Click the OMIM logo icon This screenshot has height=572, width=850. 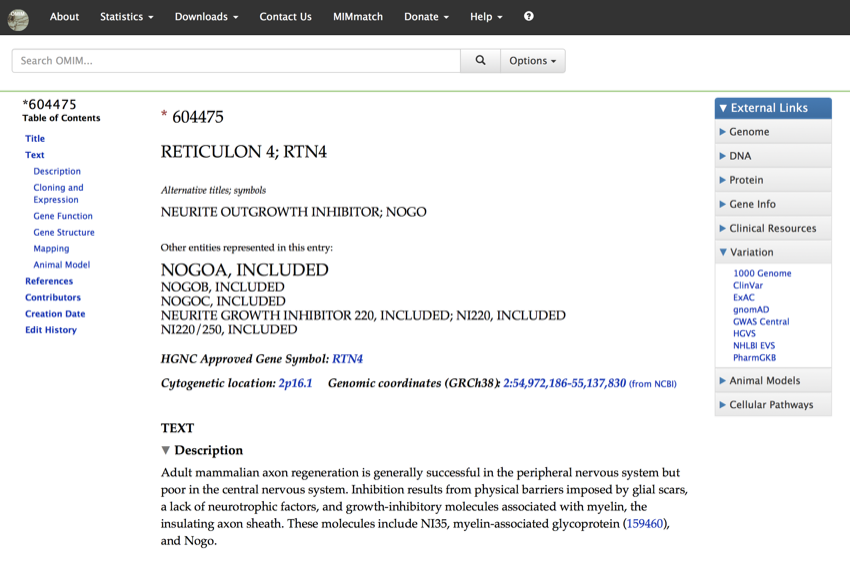pos(18,18)
